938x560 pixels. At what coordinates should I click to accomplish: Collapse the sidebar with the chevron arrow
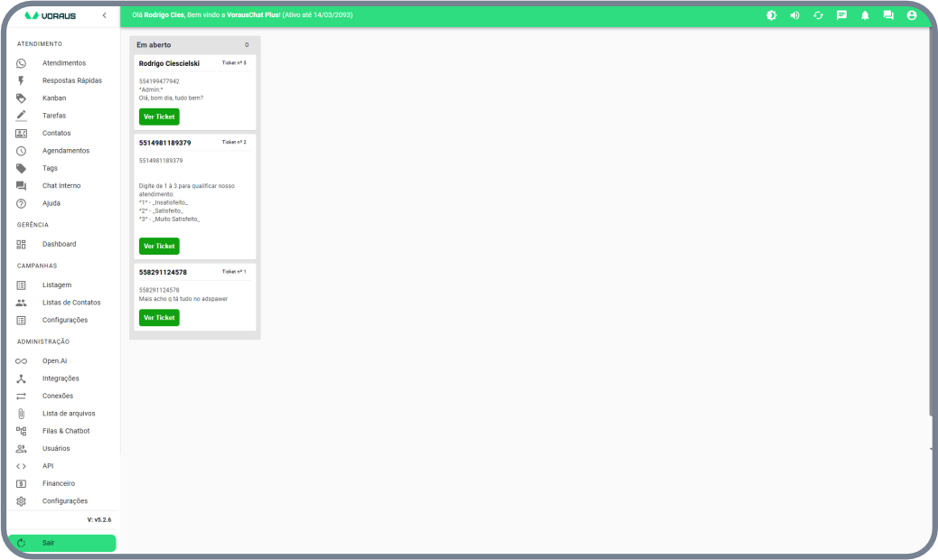(104, 15)
